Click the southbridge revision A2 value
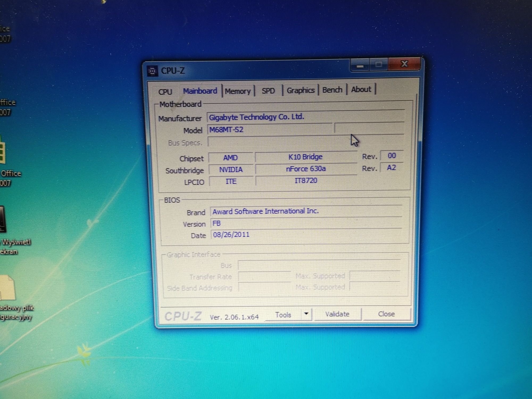 (391, 168)
